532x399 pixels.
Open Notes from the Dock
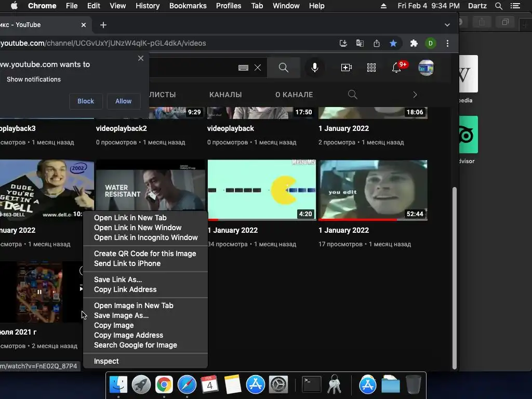[232, 385]
